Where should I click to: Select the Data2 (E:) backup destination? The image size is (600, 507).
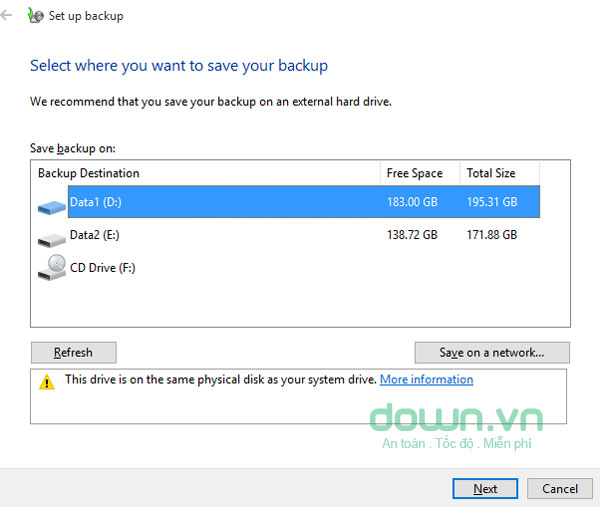[x=304, y=235]
